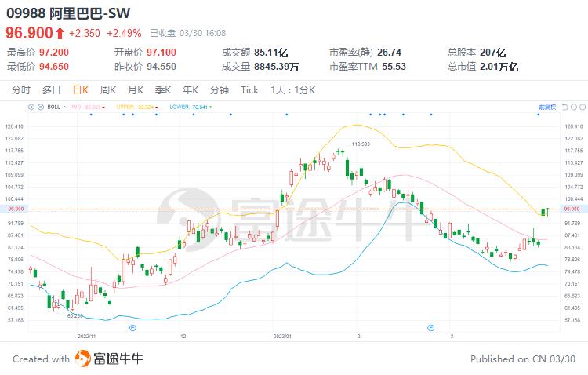Screen dimensions: 588x375
Task: Zoom out chart with minus icon
Action: click(x=574, y=107)
